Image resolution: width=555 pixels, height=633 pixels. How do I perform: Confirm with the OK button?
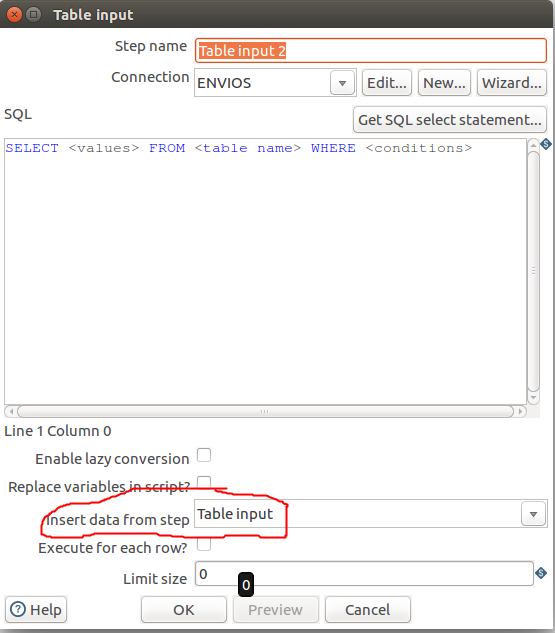[184, 610]
